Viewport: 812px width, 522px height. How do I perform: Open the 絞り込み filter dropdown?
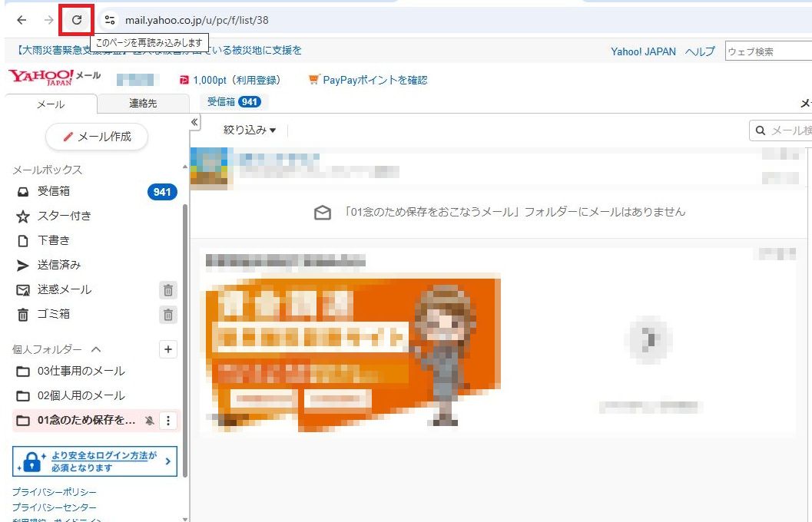250,130
